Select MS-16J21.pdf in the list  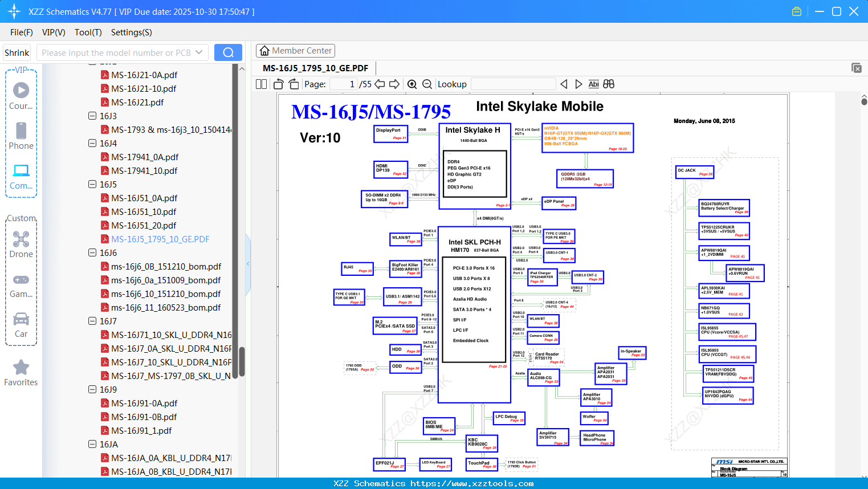click(137, 103)
